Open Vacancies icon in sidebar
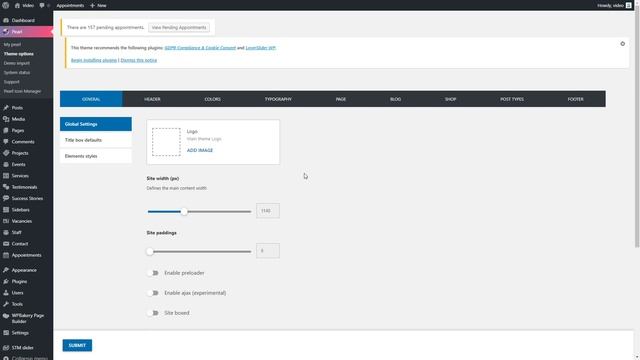Viewport: 640px width, 360px height. pyautogui.click(x=6, y=221)
